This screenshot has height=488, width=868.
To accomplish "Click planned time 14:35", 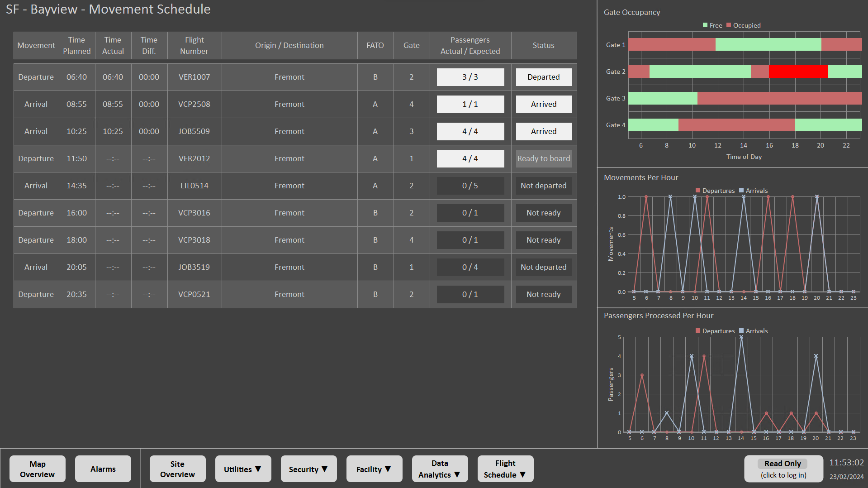I will [77, 186].
